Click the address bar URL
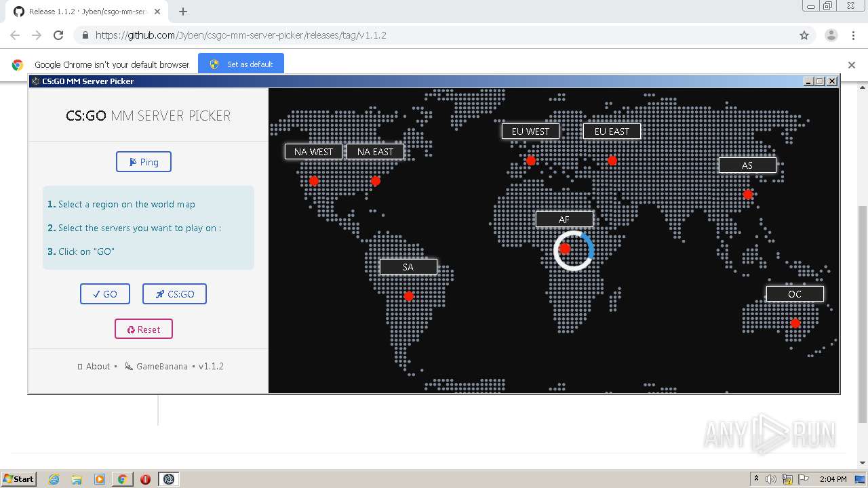The height and width of the screenshot is (488, 868). tap(241, 35)
